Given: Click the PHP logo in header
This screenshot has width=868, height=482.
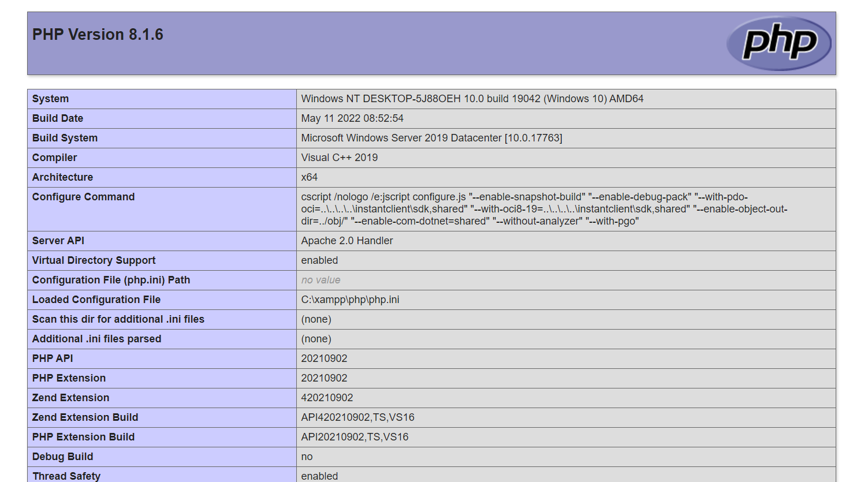Looking at the screenshot, I should coord(778,43).
